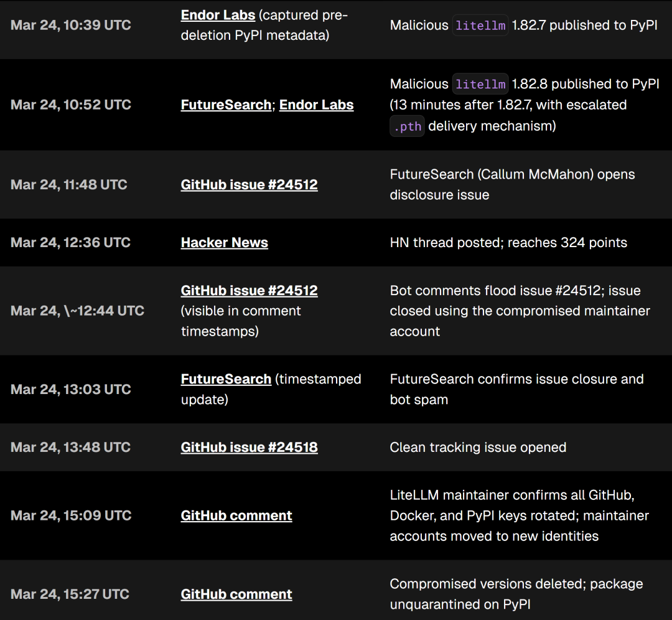The width and height of the screenshot is (672, 620).
Task: Click the Mar 24, 13:48 UTC timestamp
Action: [x=70, y=447]
